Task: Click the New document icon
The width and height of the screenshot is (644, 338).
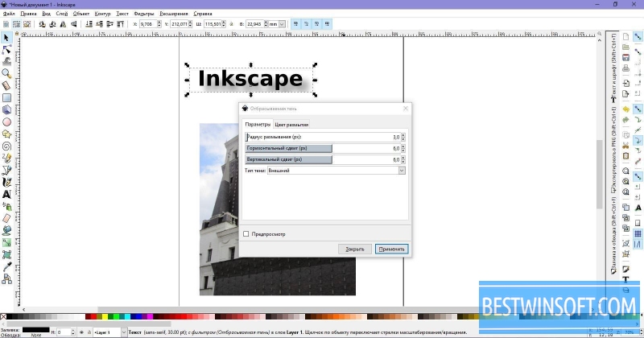Action: (x=625, y=36)
